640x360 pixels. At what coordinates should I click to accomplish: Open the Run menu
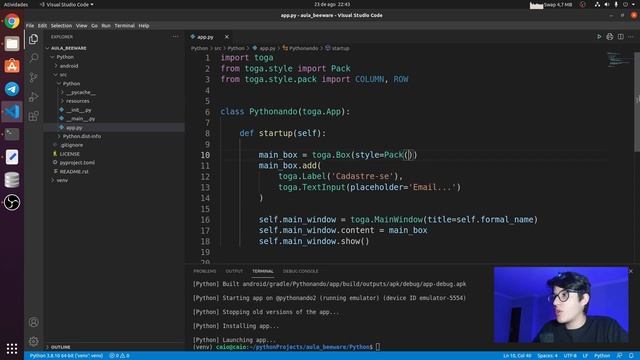pyautogui.click(x=106, y=26)
